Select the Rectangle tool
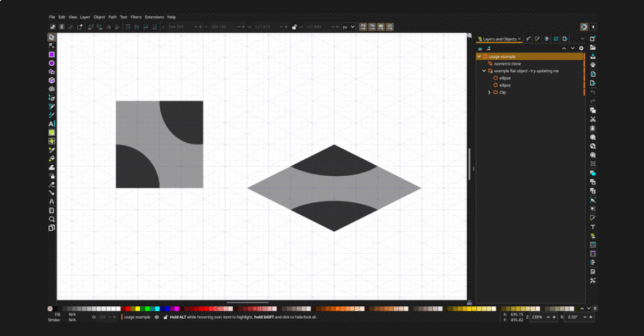The image size is (644, 336). [x=52, y=55]
